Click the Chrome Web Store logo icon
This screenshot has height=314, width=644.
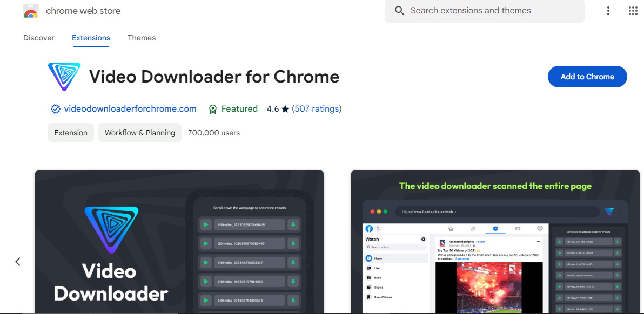tap(31, 11)
